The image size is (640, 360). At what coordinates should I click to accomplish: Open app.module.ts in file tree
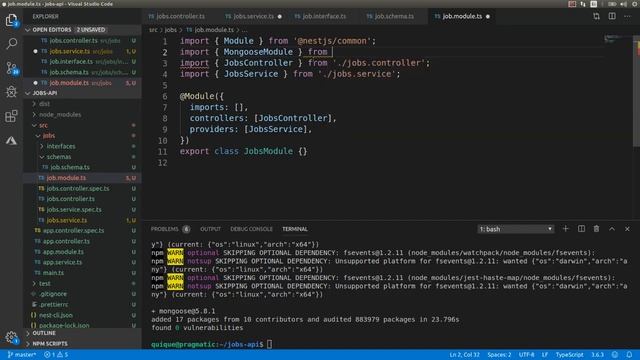(x=63, y=252)
